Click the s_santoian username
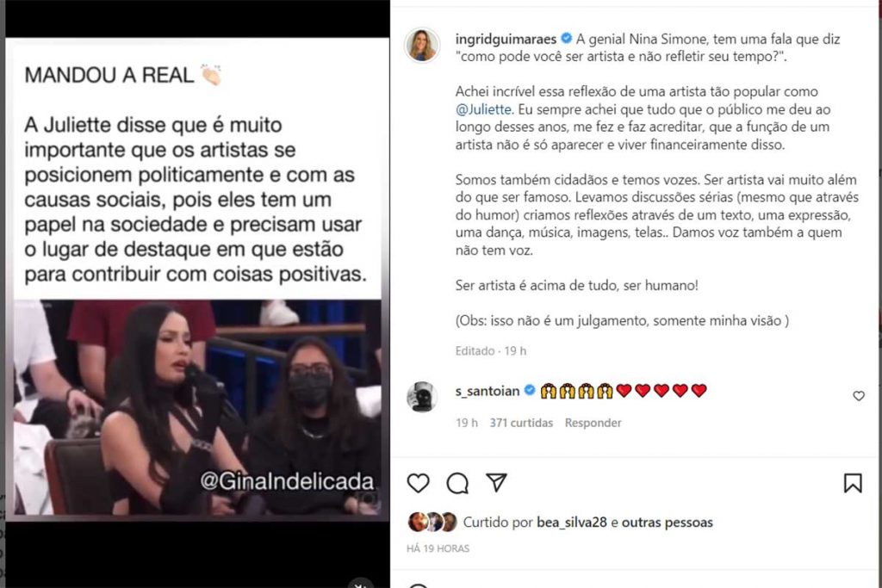The width and height of the screenshot is (882, 588). (488, 391)
